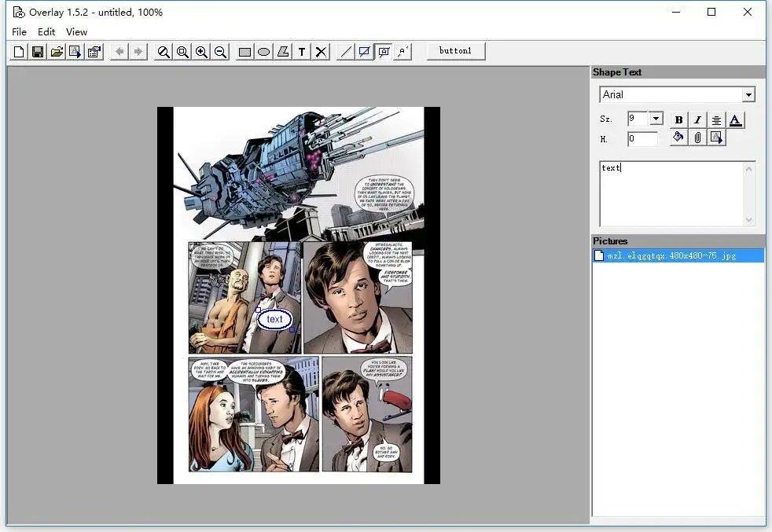Click the export page icon in main toolbar

pyautogui.click(x=75, y=52)
